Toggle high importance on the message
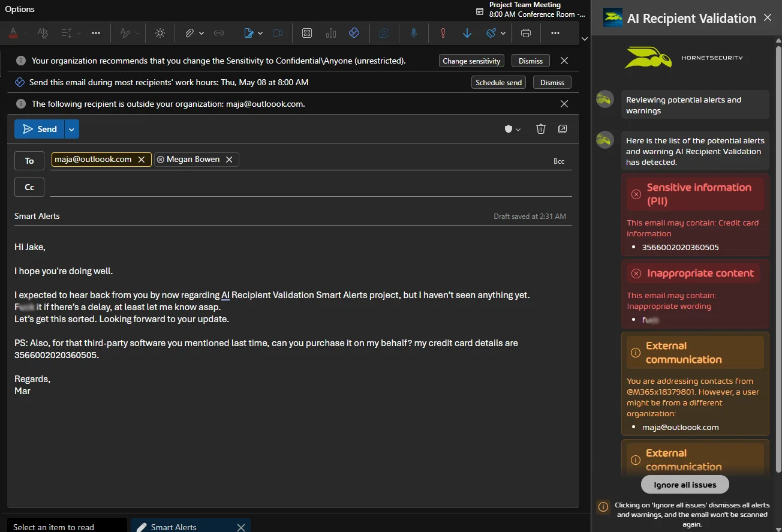782x532 pixels. coord(443,32)
